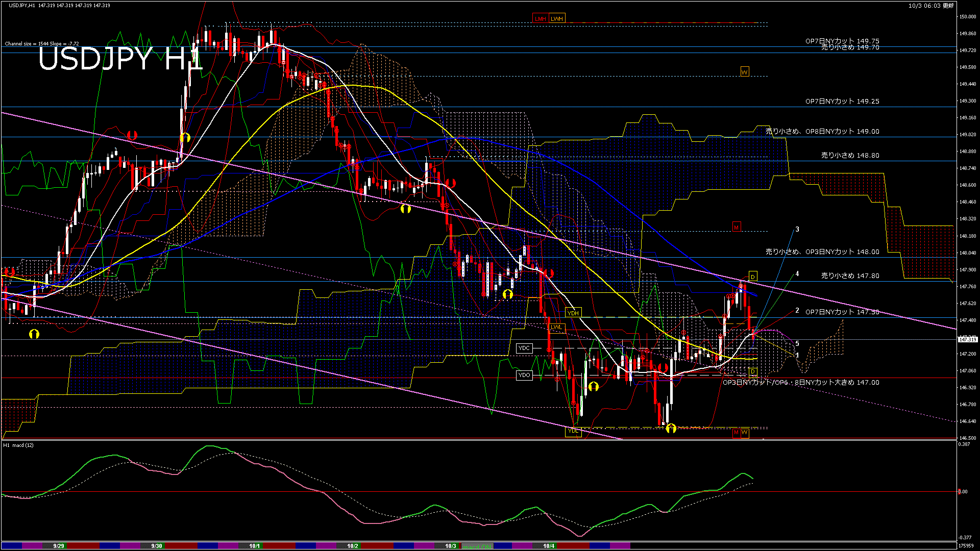Click the white YDO level tag
The width and height of the screenshot is (980, 551).
click(524, 375)
